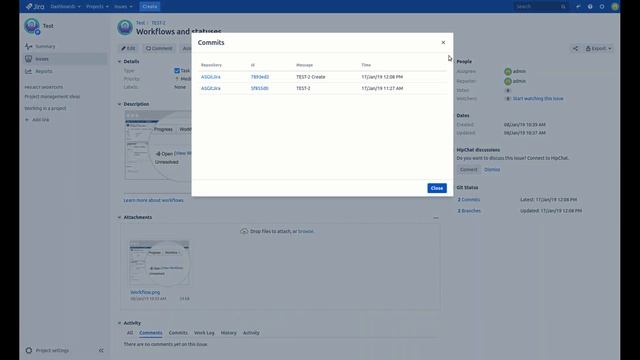Open ASGitJira repository link in TEST-2 Create row
The image size is (640, 360).
[211, 77]
